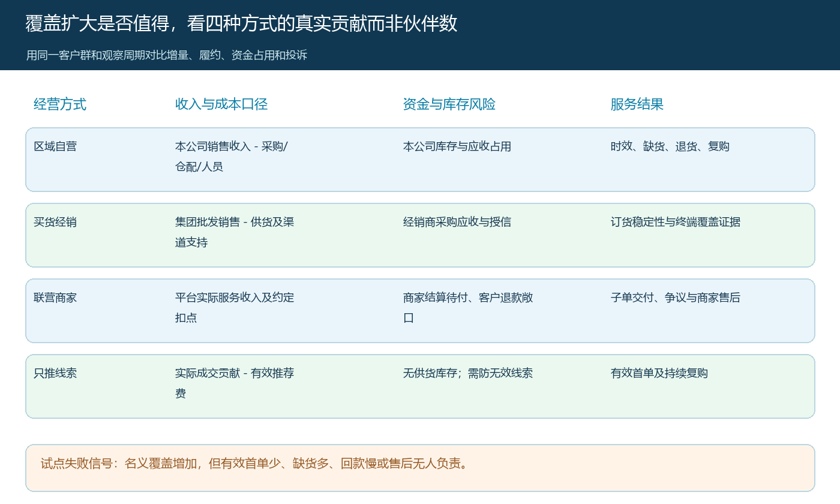Select the 区域自营 row label
Image resolution: width=840 pixels, height=504 pixels.
[x=55, y=146]
